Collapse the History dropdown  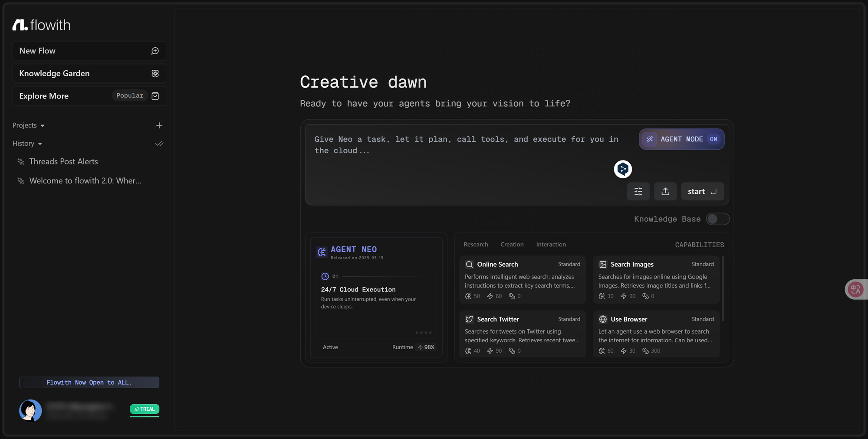[27, 144]
